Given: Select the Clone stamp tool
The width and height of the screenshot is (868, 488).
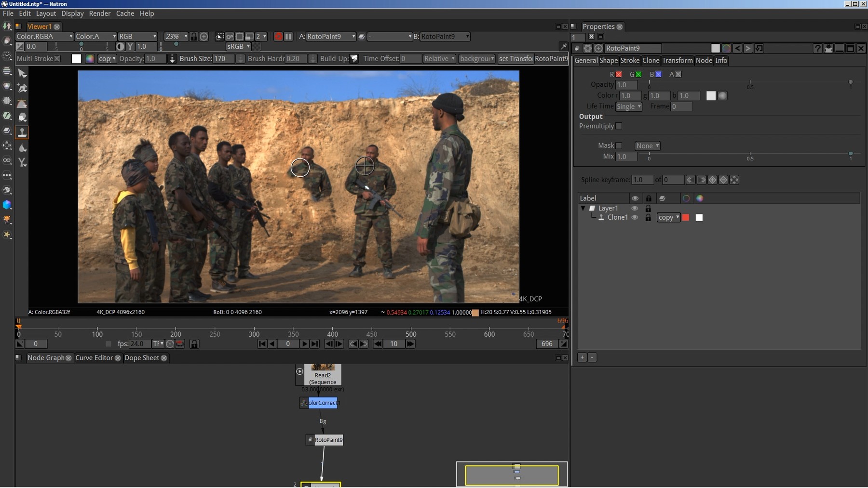Looking at the screenshot, I should [22, 132].
